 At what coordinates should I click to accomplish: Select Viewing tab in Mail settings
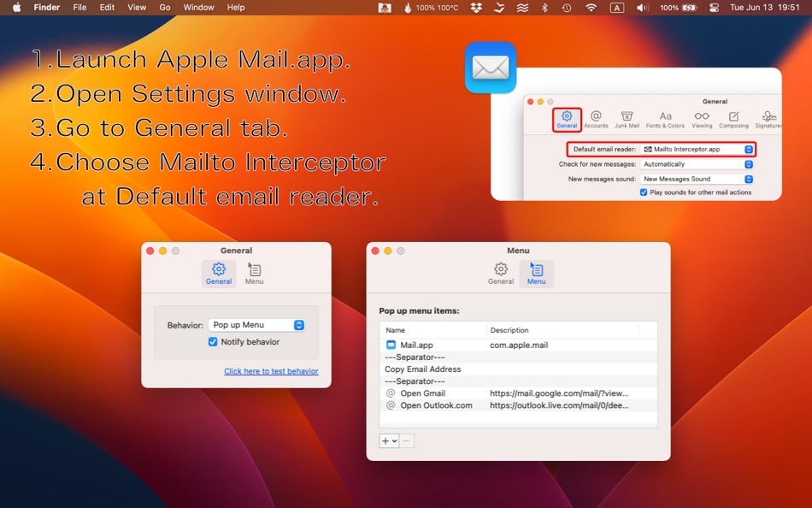(x=702, y=119)
